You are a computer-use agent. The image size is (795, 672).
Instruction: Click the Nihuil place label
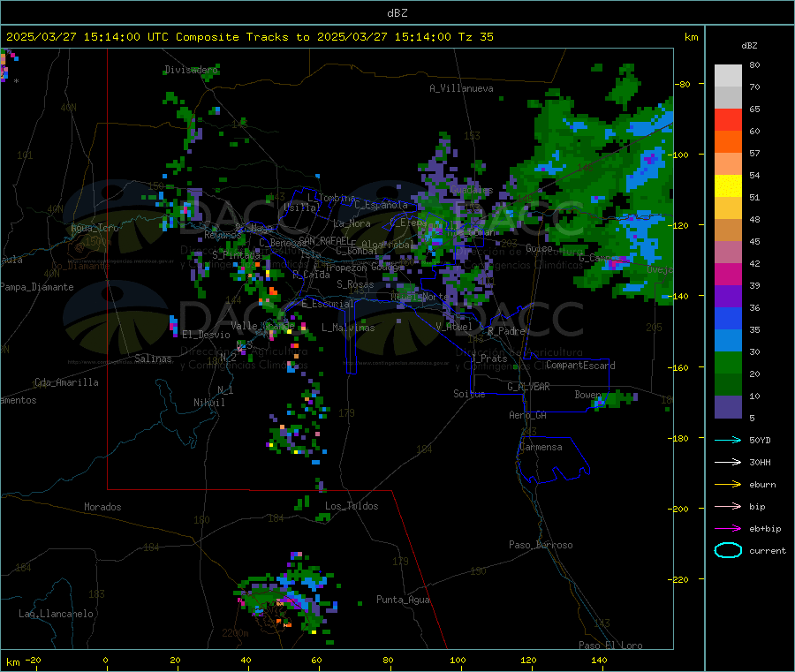(x=209, y=403)
